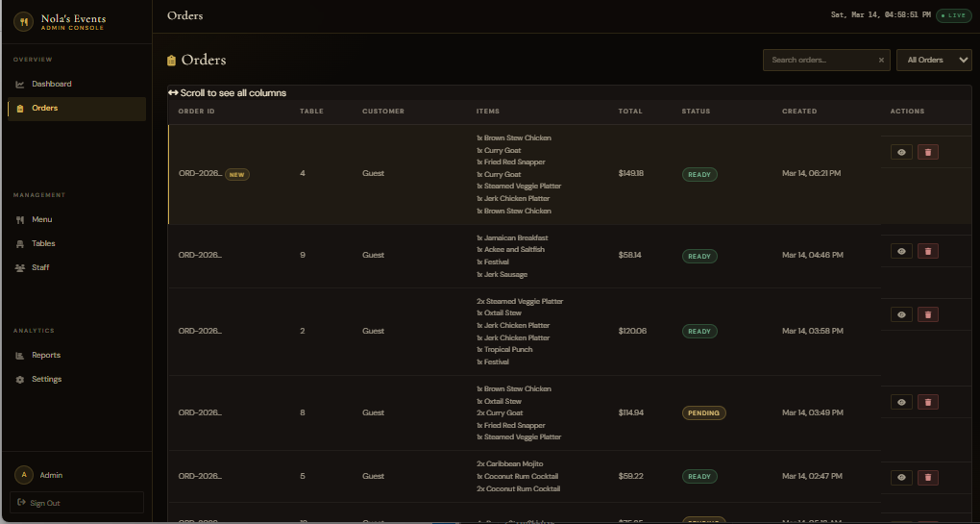Viewport: 980px width, 524px height.
Task: Delete the $58.14 order
Action: (x=927, y=251)
